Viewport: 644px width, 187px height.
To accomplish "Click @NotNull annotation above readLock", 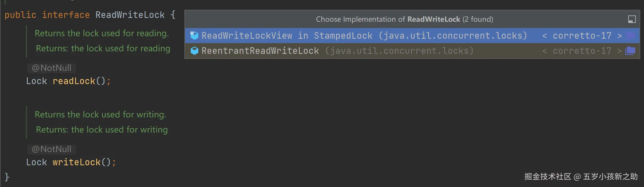I will tap(52, 68).
